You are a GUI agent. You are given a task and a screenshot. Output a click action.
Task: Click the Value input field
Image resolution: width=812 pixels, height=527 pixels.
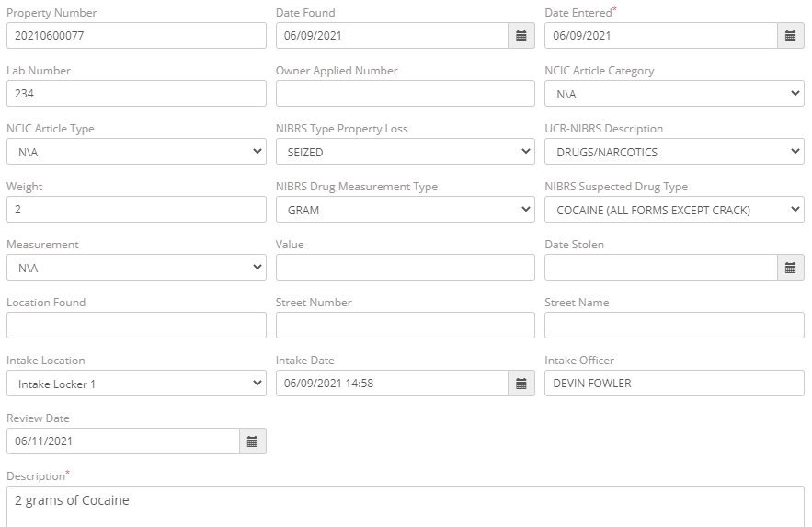pos(405,268)
